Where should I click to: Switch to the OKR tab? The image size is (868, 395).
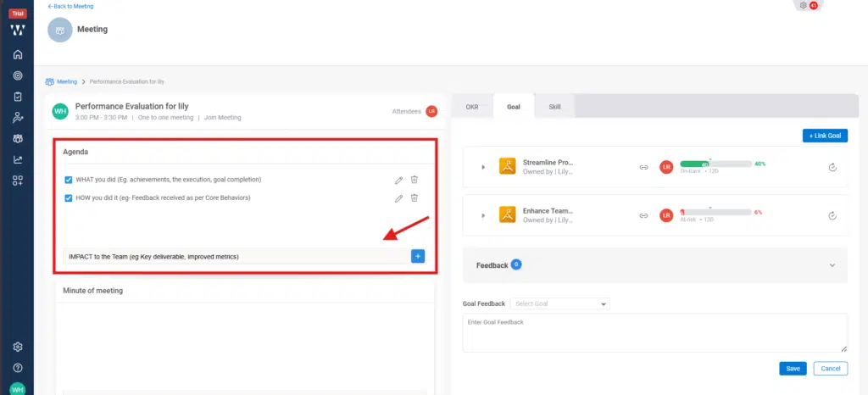472,108
